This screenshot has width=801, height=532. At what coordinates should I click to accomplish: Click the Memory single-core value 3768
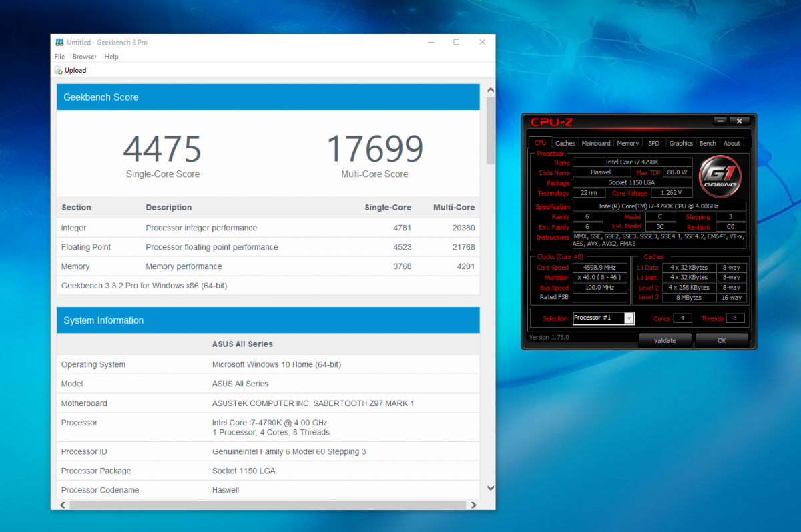(403, 266)
